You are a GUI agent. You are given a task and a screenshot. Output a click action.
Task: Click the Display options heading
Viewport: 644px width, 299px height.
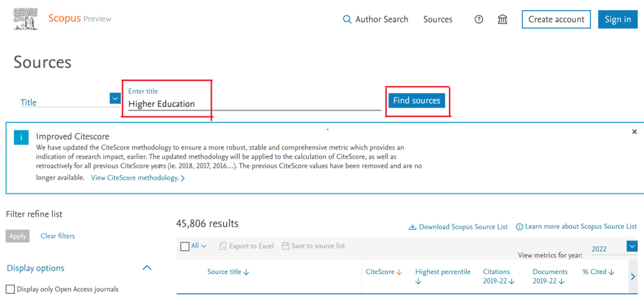point(36,268)
